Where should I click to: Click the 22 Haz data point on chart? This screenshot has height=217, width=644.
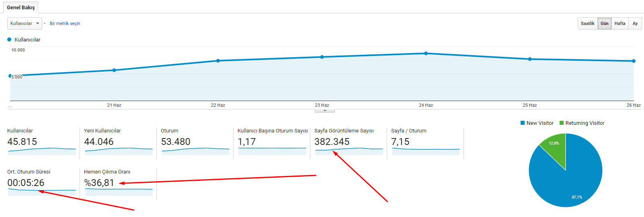coord(218,61)
